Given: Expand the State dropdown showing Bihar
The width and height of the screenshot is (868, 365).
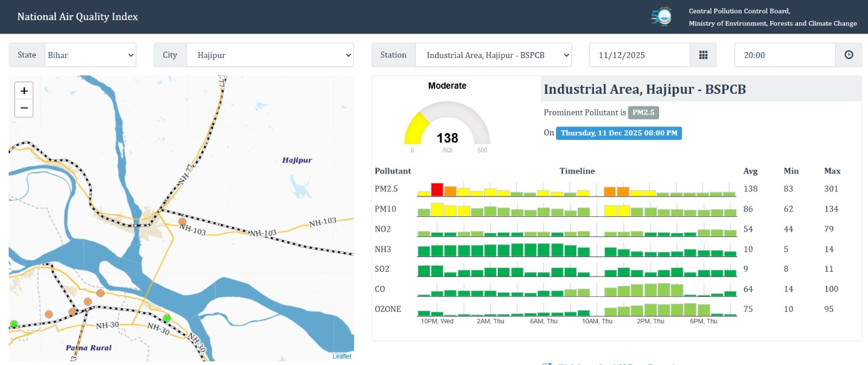Looking at the screenshot, I should [x=90, y=55].
